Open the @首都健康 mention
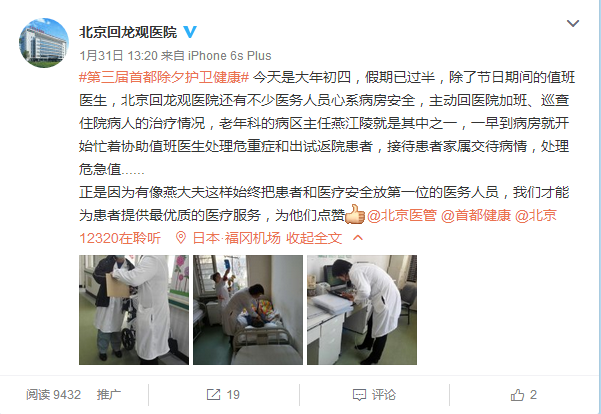The image size is (601, 414). pos(476,215)
